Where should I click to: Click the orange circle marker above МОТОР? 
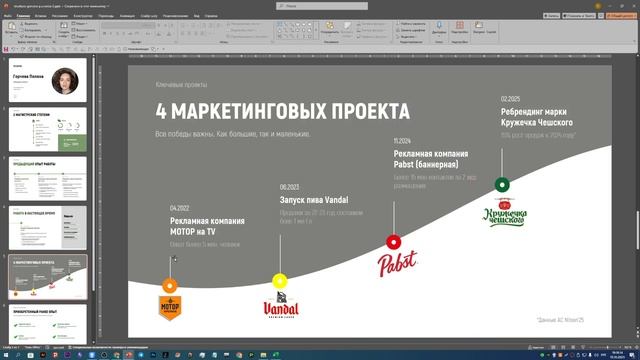click(x=170, y=286)
